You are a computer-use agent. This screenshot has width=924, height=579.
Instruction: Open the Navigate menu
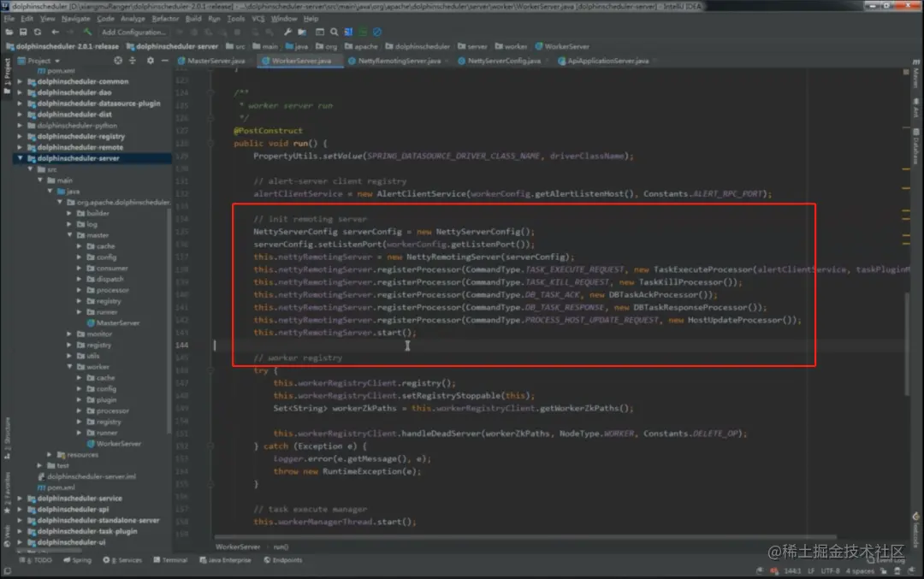pyautogui.click(x=75, y=19)
